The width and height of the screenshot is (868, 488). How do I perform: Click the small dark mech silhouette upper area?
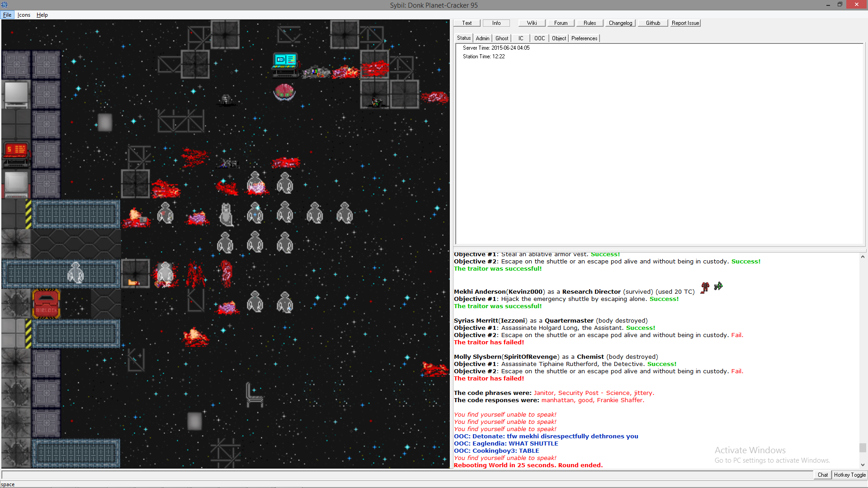(x=226, y=100)
